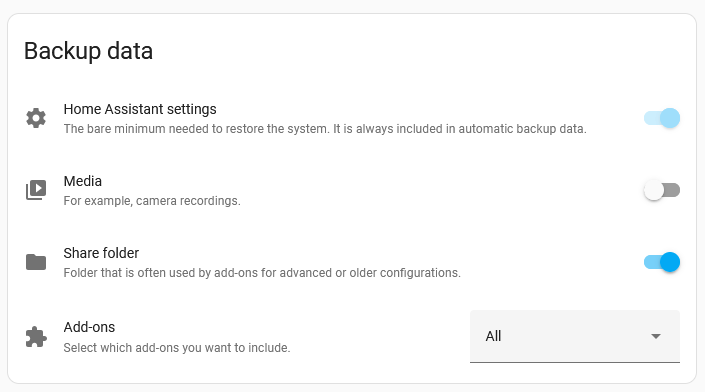Image resolution: width=705 pixels, height=392 pixels.
Task: Click the gear icon for Home Assistant settings
Action: click(x=36, y=118)
